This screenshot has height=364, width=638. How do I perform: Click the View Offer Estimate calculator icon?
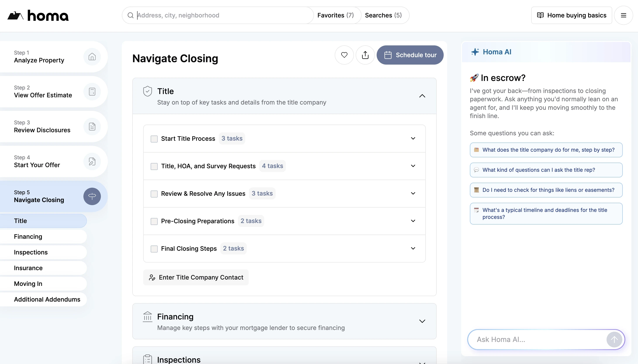(92, 92)
